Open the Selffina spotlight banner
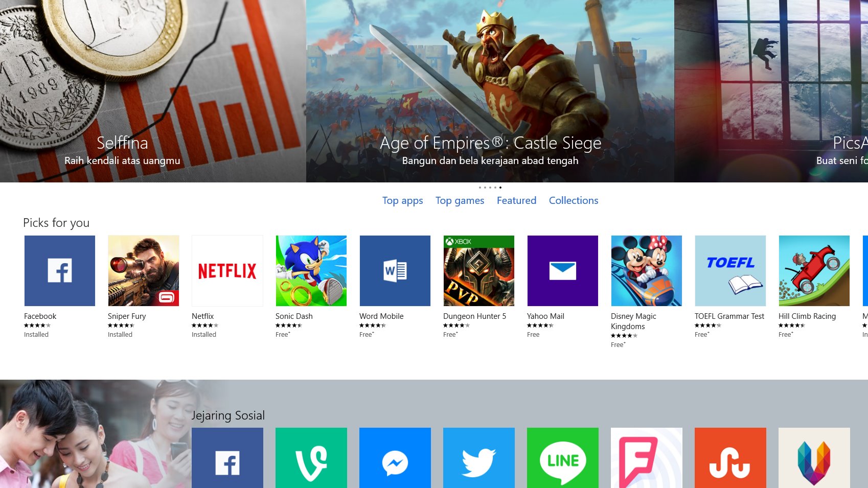 tap(153, 91)
